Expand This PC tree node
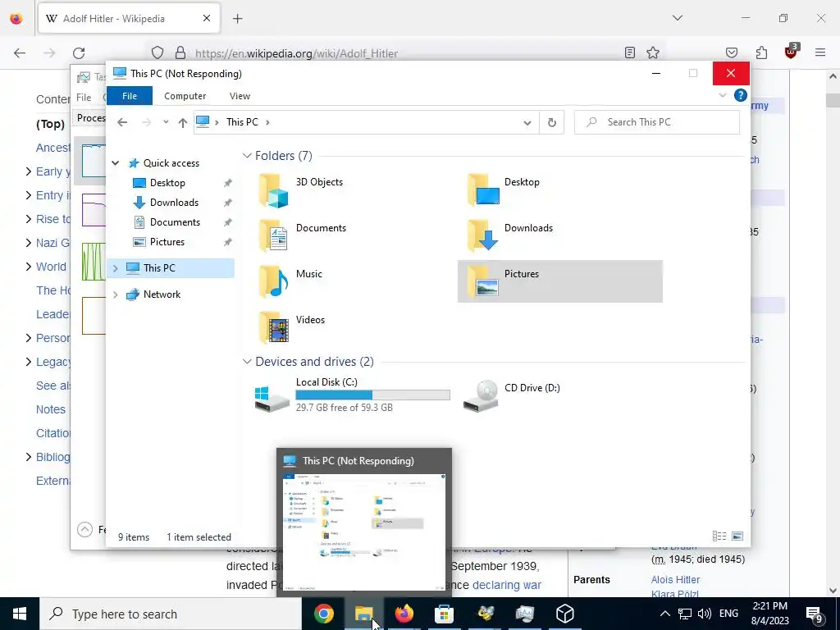The image size is (840, 630). point(115,268)
